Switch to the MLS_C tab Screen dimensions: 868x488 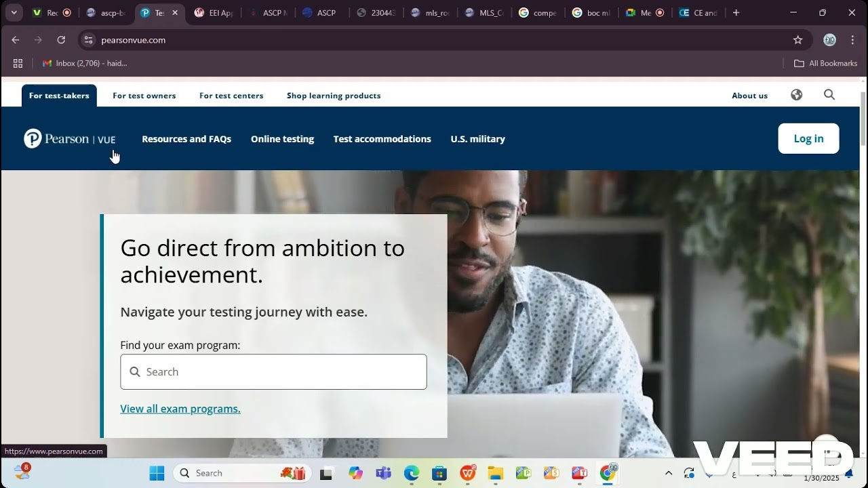(x=486, y=12)
